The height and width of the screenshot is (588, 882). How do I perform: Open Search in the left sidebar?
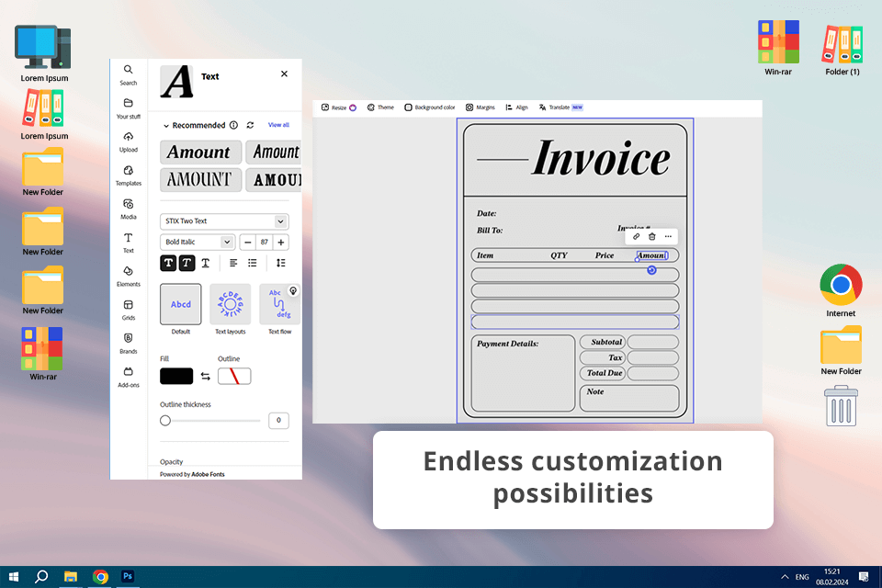[x=129, y=74]
